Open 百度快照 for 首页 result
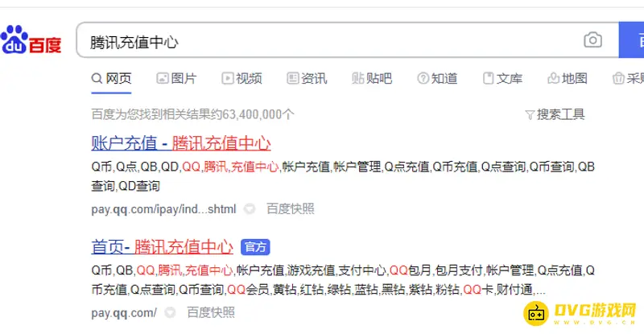This screenshot has height=334, width=644. [211, 312]
